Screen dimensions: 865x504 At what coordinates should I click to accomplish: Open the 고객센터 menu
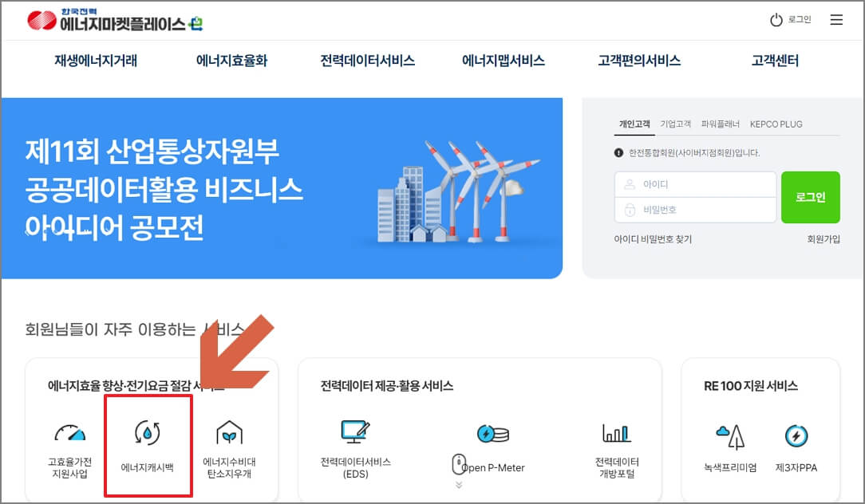coord(772,60)
